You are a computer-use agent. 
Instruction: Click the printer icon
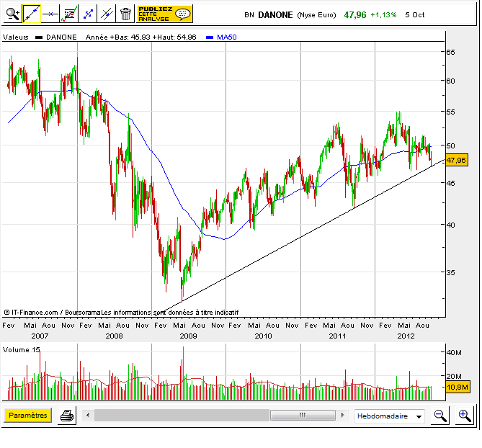(67, 416)
